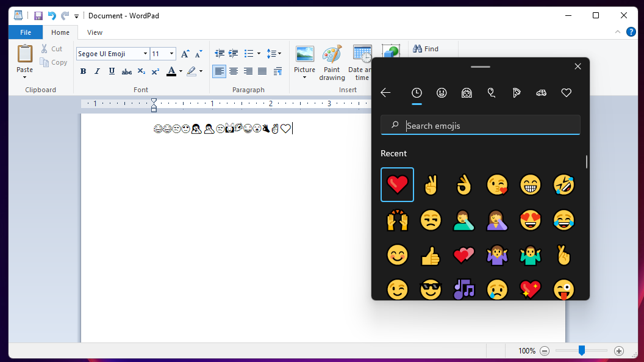Open the Paragraph settings icon
The height and width of the screenshot is (362, 644).
[x=277, y=71]
